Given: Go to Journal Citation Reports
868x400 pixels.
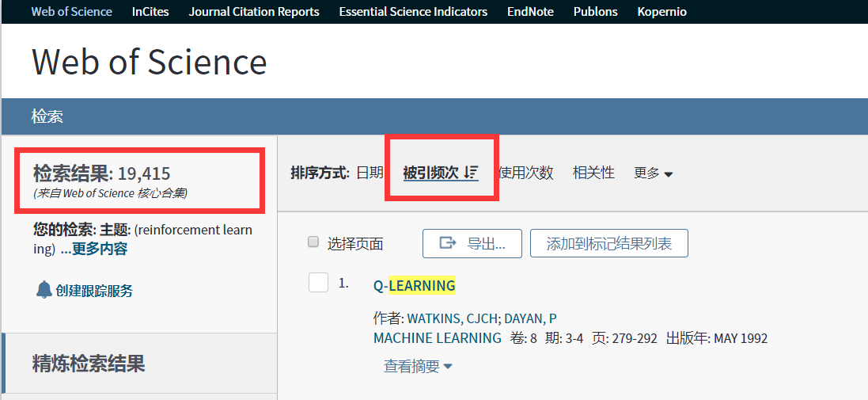Looking at the screenshot, I should point(254,12).
